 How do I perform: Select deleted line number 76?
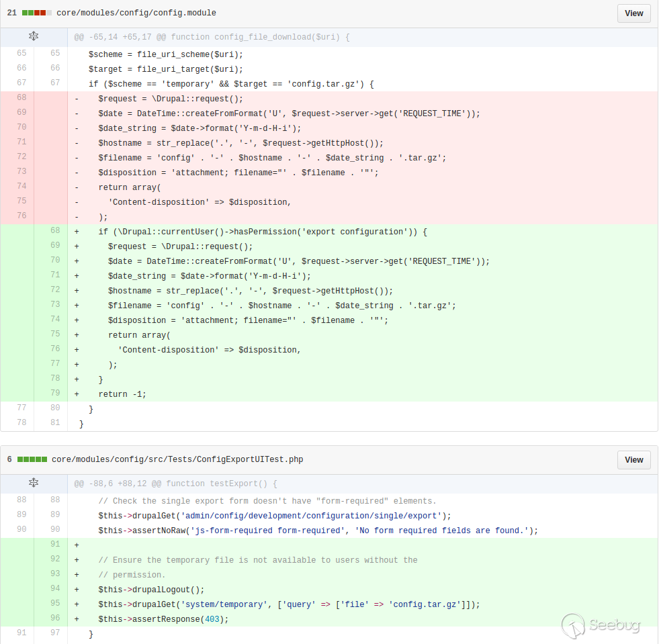(x=21, y=216)
